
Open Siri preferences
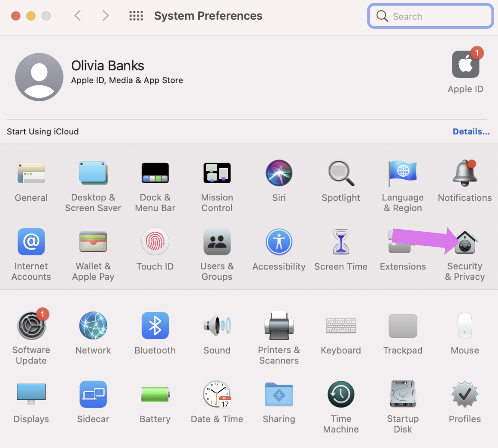[279, 173]
